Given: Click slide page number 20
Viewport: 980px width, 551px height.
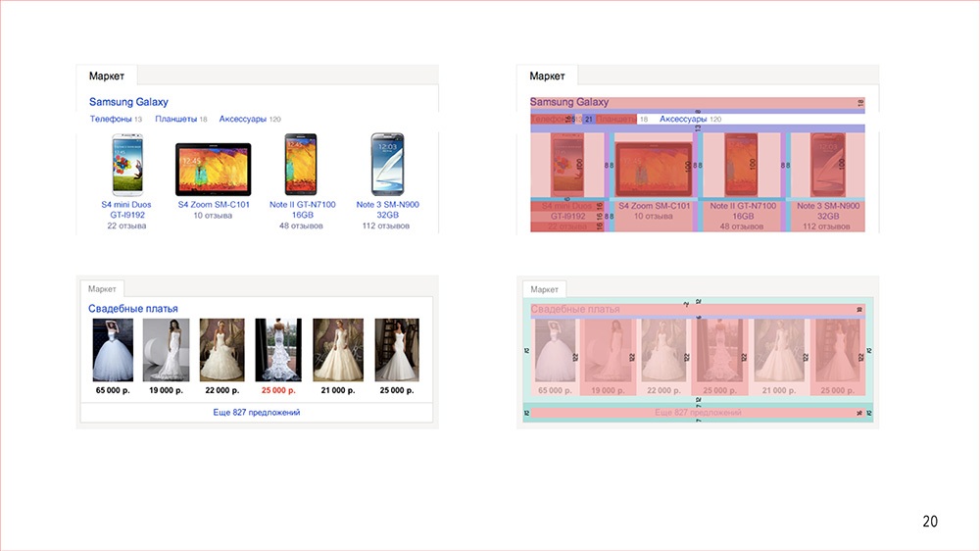Looking at the screenshot, I should tap(930, 521).
